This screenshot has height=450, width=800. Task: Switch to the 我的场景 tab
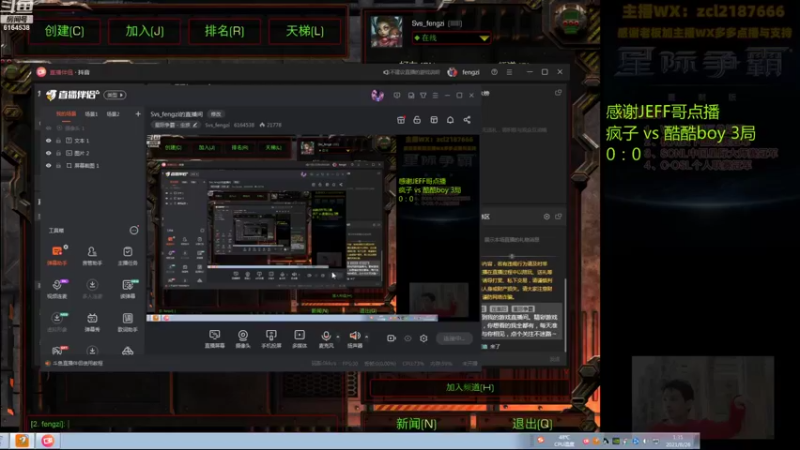point(66,114)
